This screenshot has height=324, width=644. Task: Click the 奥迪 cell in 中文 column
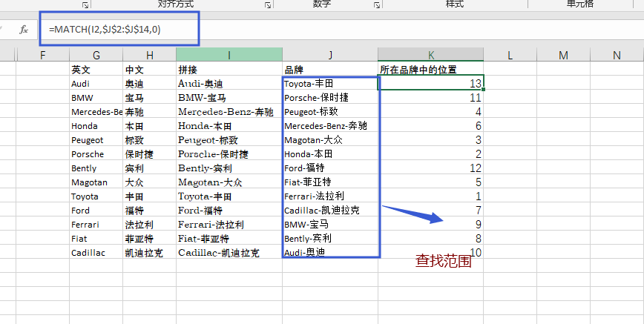click(x=150, y=83)
